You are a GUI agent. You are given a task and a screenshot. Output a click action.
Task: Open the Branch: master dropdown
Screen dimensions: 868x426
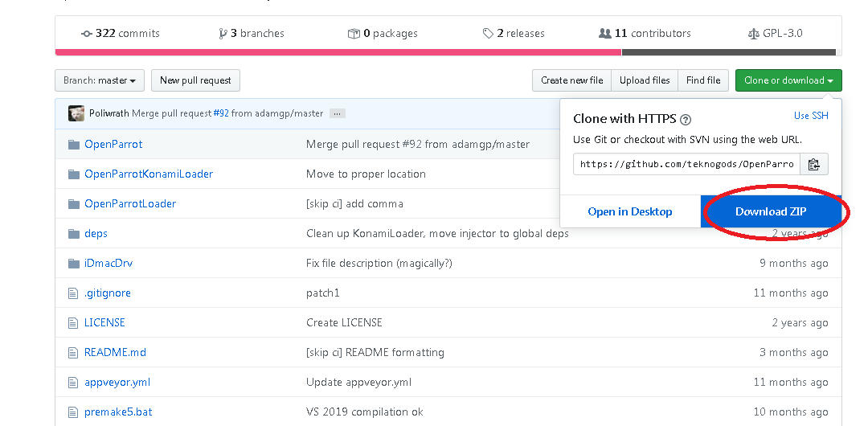pos(100,80)
